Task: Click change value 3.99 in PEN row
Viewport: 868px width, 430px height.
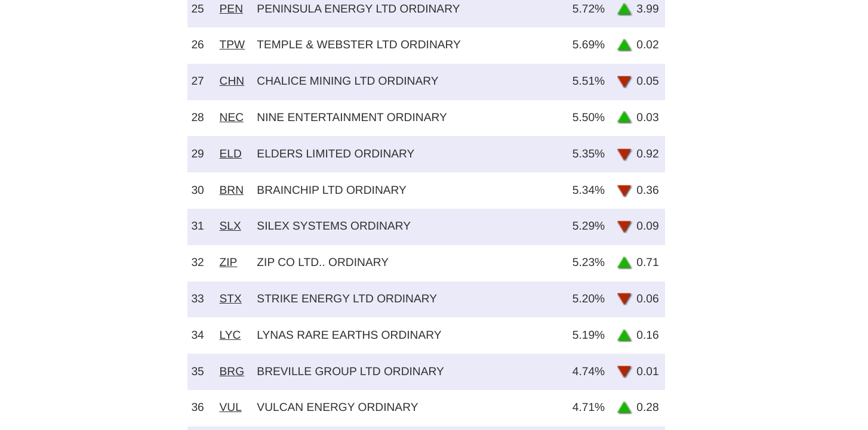Action: click(648, 9)
